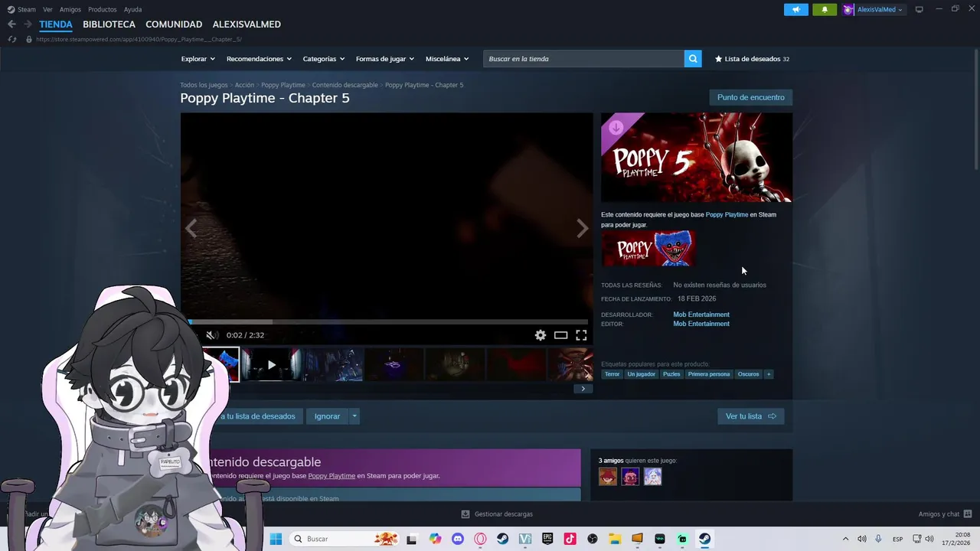Enter fullscreen video mode

[581, 335]
